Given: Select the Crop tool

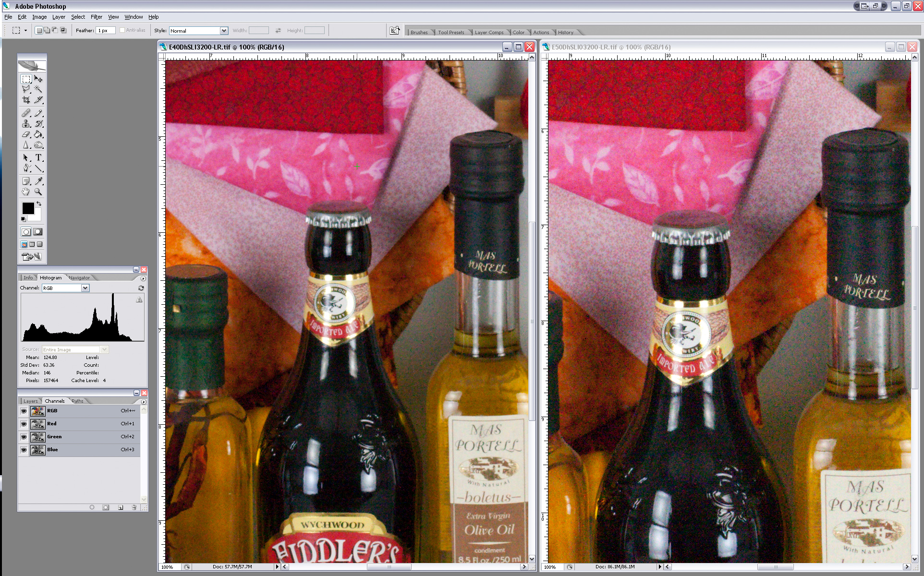Looking at the screenshot, I should pos(26,100).
